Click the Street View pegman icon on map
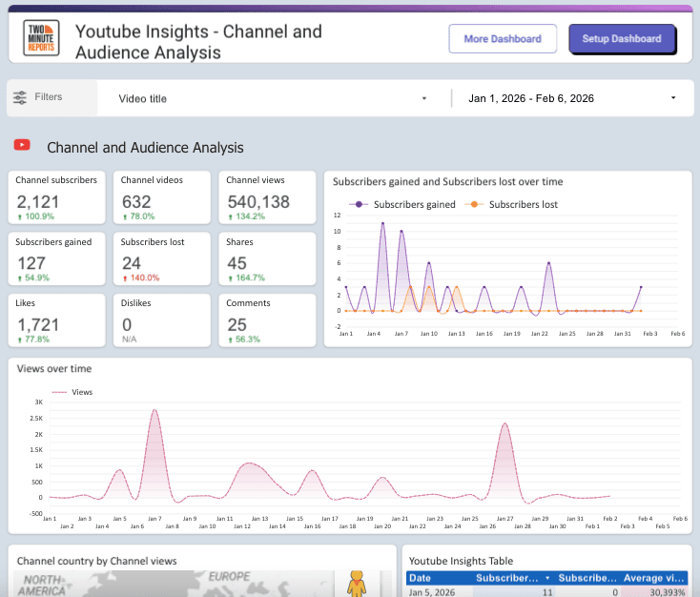The width and height of the screenshot is (700, 597). pyautogui.click(x=357, y=583)
